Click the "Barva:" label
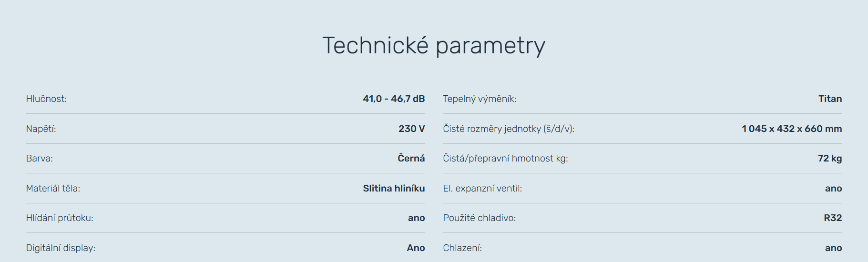The height and width of the screenshot is (262, 868). point(39,159)
